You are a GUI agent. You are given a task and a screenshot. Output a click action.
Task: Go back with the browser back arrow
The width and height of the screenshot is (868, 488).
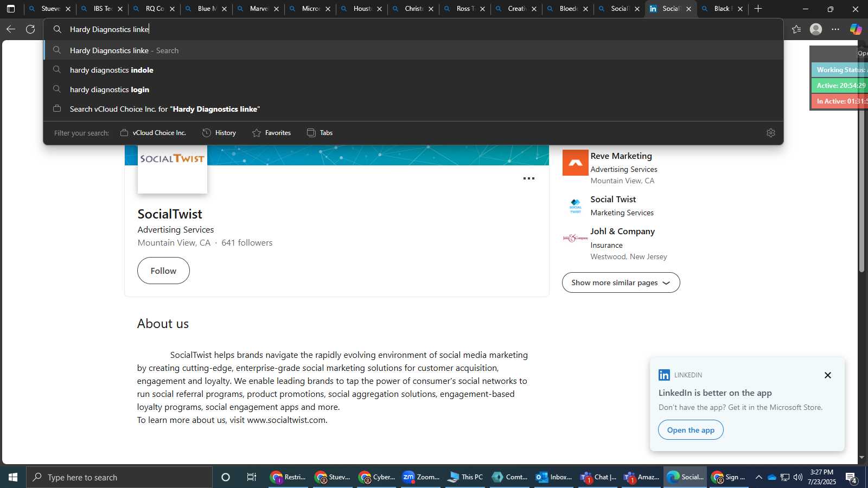[11, 29]
